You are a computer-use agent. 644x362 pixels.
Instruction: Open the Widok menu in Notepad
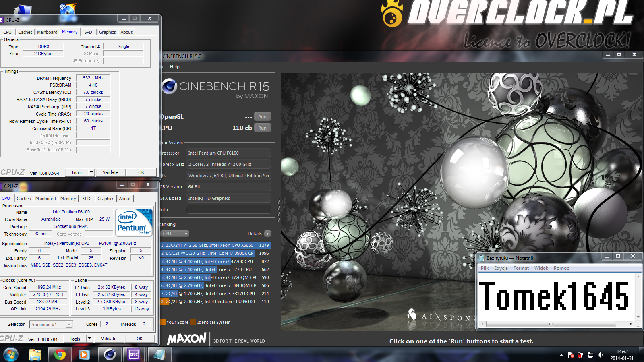coord(541,268)
